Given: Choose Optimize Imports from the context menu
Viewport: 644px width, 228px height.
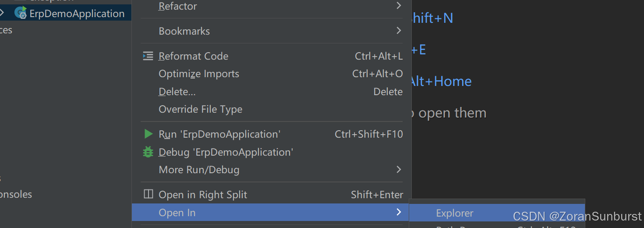Looking at the screenshot, I should tap(272, 74).
